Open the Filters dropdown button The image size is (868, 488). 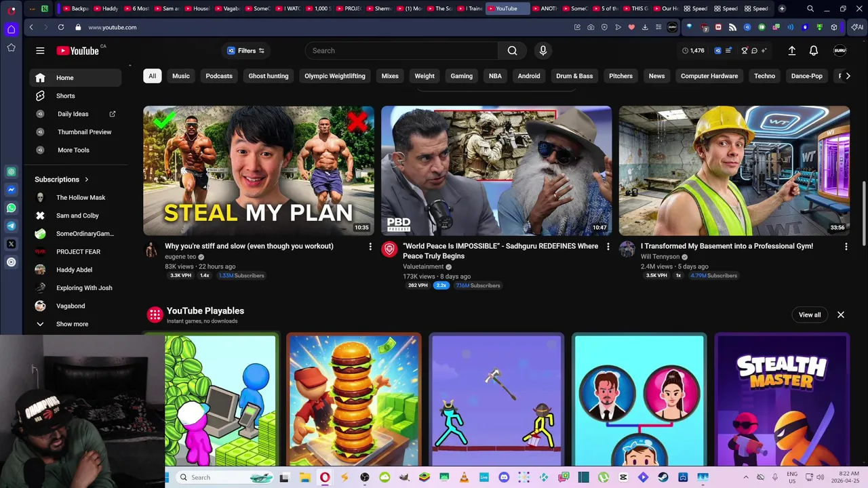point(246,50)
